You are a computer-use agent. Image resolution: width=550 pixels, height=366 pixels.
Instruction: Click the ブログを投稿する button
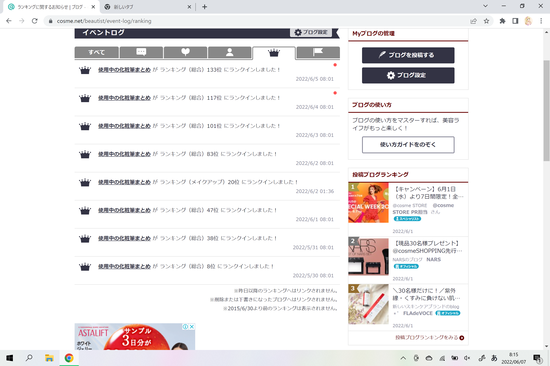[x=408, y=55]
